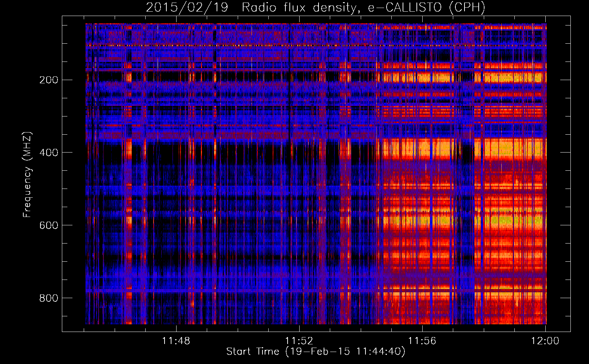Click the 'Frequency (MHZ)' y-axis label
The height and width of the screenshot is (364, 589).
[x=27, y=174]
